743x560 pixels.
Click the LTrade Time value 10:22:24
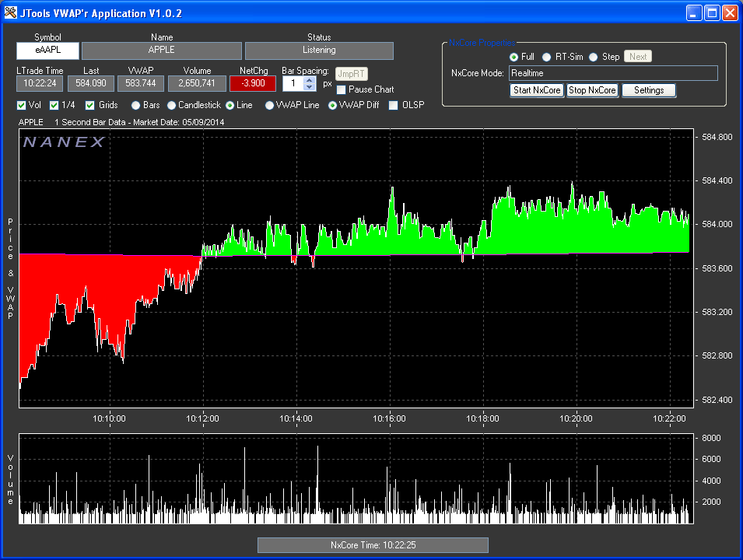click(40, 83)
